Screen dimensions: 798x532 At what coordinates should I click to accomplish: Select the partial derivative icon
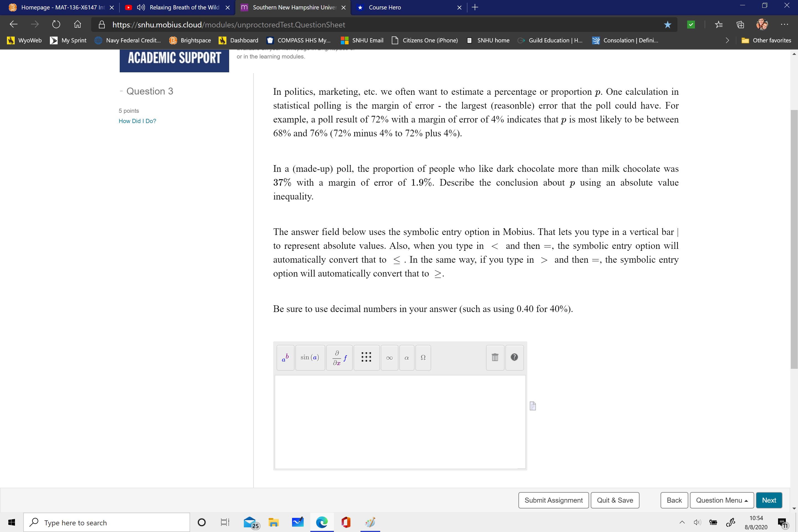(339, 358)
